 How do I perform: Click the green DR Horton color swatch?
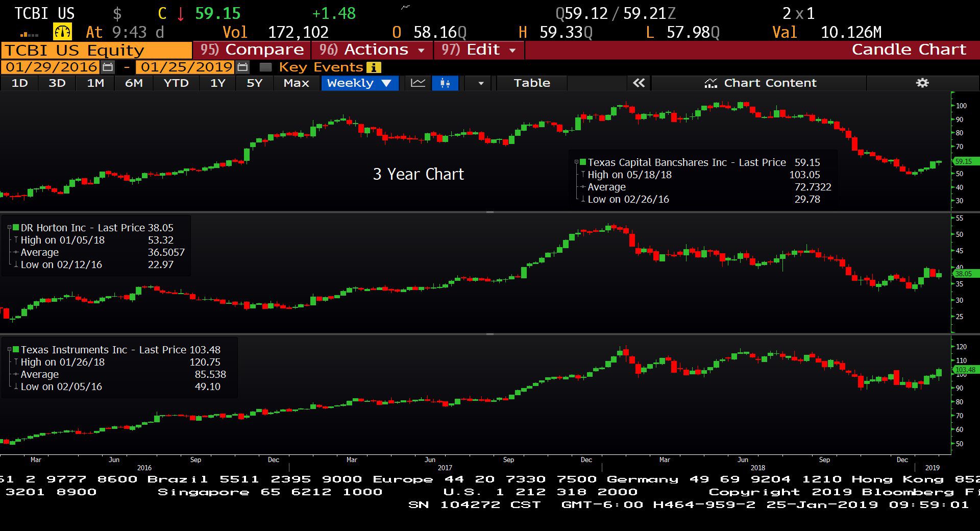[x=16, y=227]
